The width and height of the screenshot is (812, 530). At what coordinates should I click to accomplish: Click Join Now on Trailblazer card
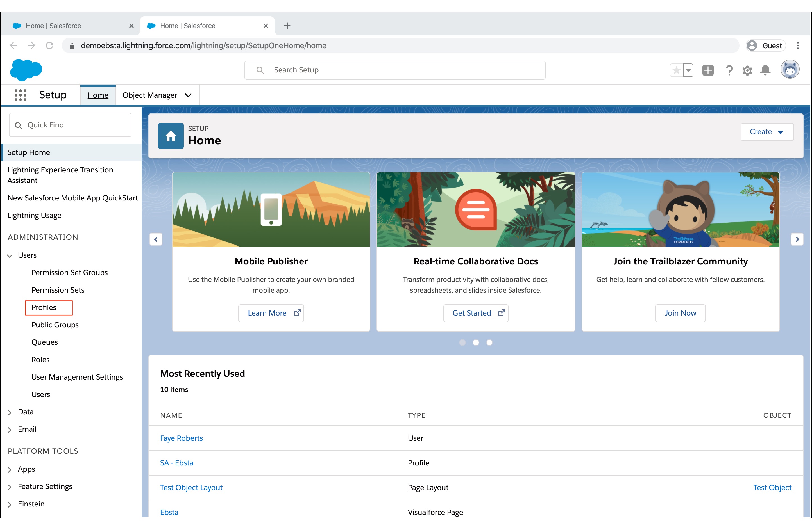click(680, 313)
